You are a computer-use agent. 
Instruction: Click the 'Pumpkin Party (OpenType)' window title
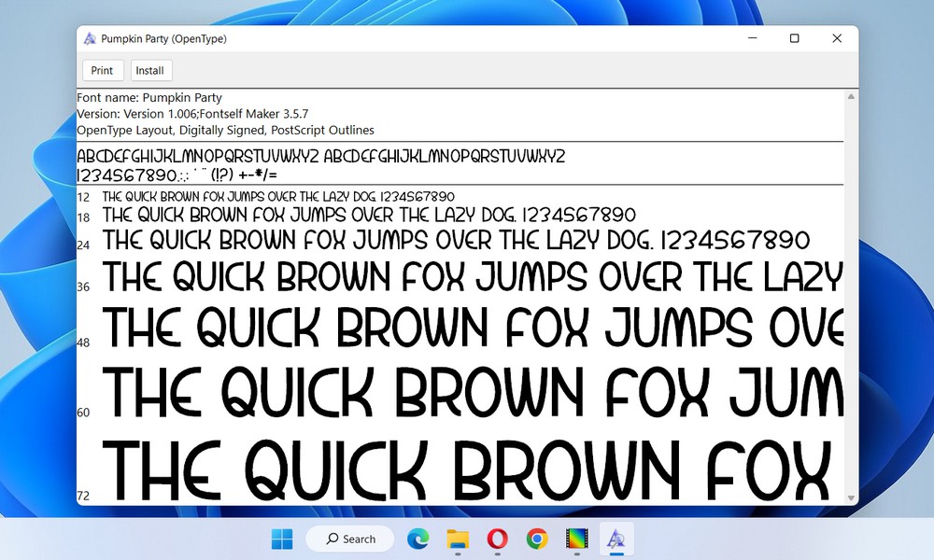click(x=163, y=38)
